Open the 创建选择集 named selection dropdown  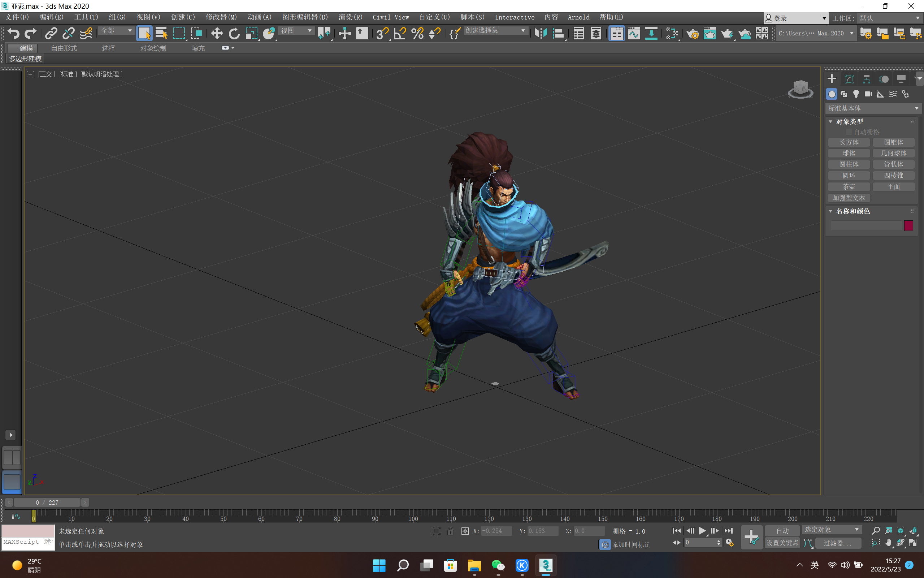[x=495, y=31]
